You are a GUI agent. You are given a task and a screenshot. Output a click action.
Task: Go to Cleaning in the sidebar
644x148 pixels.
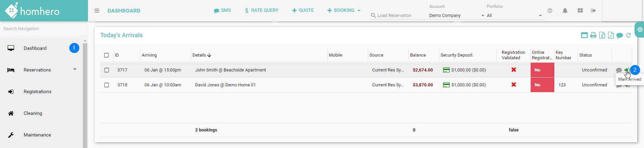click(33, 113)
